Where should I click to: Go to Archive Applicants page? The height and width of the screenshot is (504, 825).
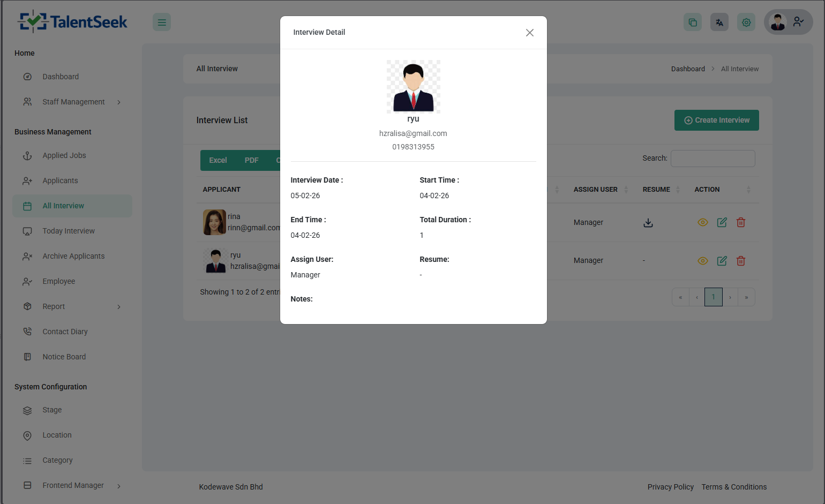[x=73, y=256]
